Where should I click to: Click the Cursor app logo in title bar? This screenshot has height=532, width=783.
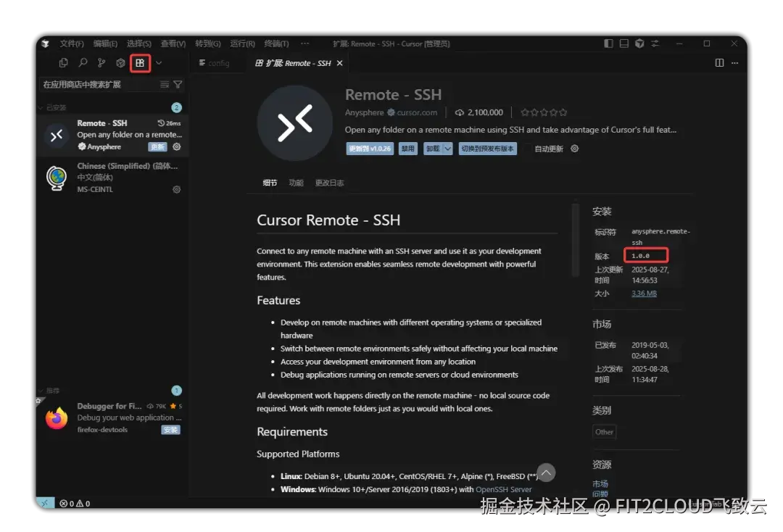46,44
